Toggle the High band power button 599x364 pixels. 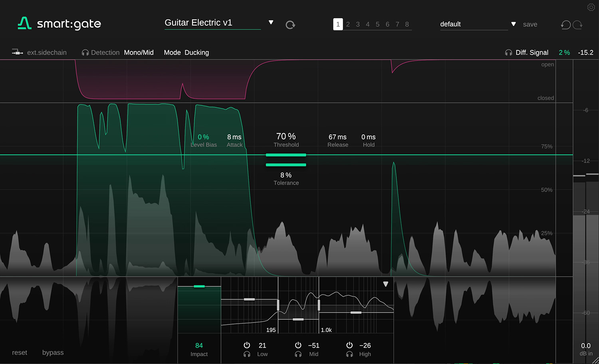349,345
